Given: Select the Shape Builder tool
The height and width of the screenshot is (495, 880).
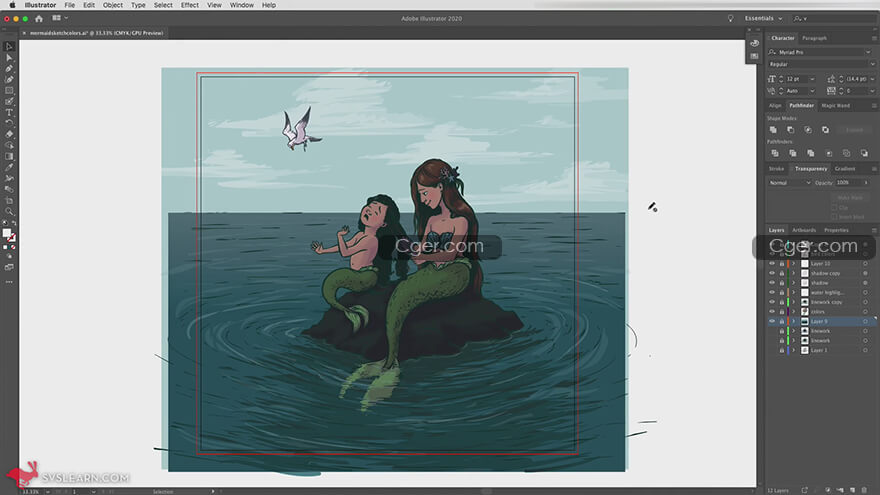Looking at the screenshot, I should (9, 145).
